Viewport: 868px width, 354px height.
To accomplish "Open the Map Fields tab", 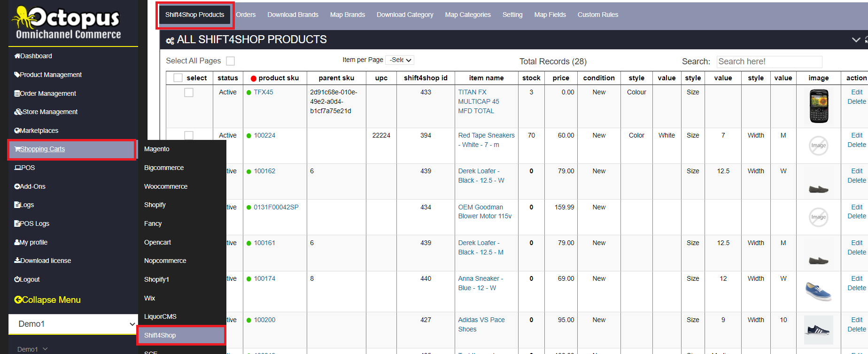I will click(x=550, y=15).
